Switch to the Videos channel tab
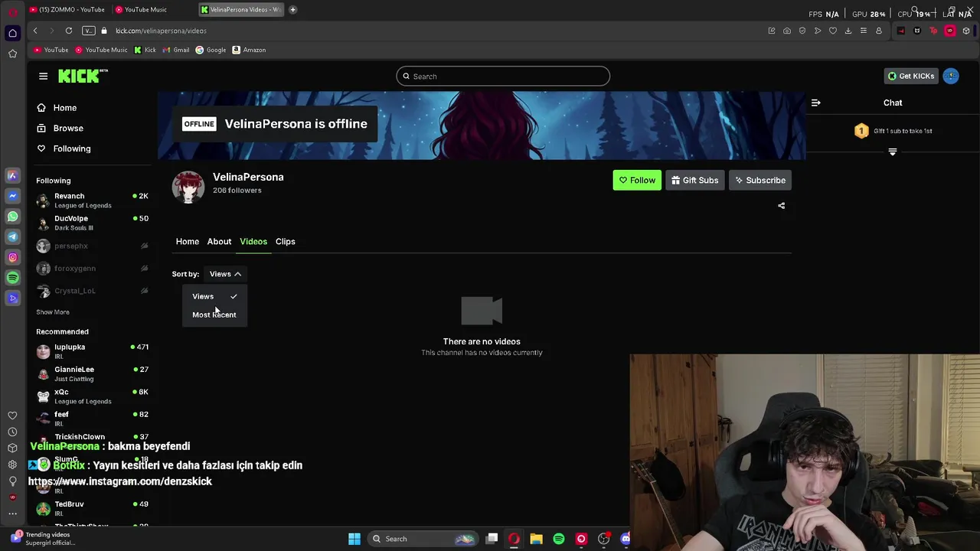The width and height of the screenshot is (980, 551). pos(253,242)
